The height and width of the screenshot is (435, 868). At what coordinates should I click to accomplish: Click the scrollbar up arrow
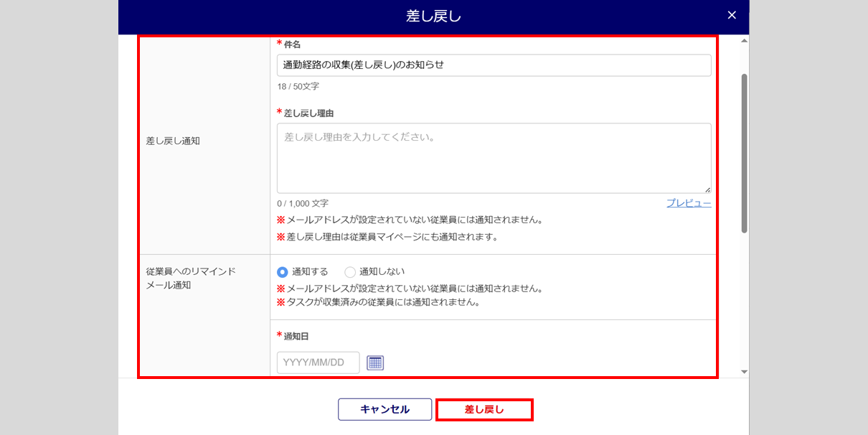coord(744,41)
